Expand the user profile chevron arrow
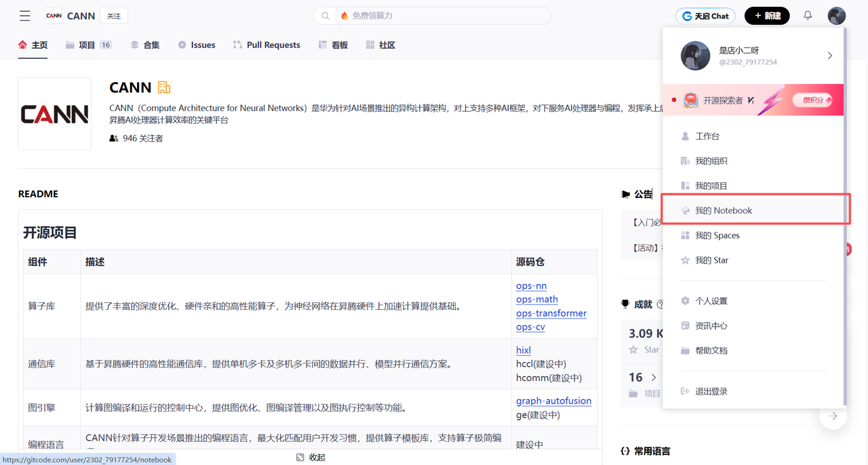This screenshot has width=868, height=465. click(x=830, y=56)
